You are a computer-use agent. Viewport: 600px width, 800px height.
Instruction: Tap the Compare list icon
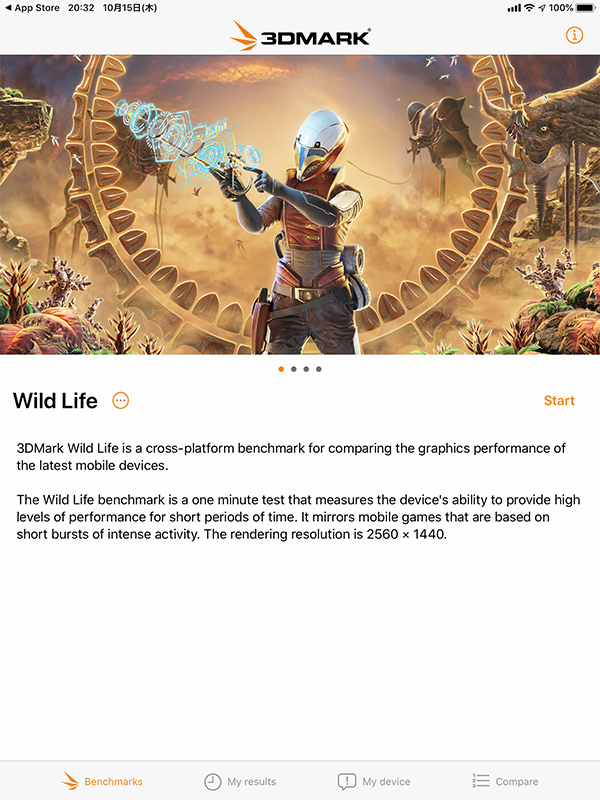click(480, 781)
